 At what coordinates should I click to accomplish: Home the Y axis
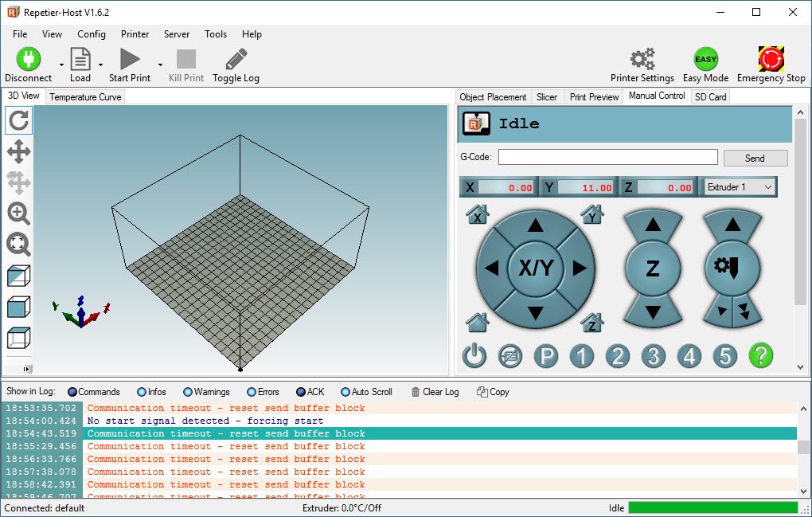(592, 214)
